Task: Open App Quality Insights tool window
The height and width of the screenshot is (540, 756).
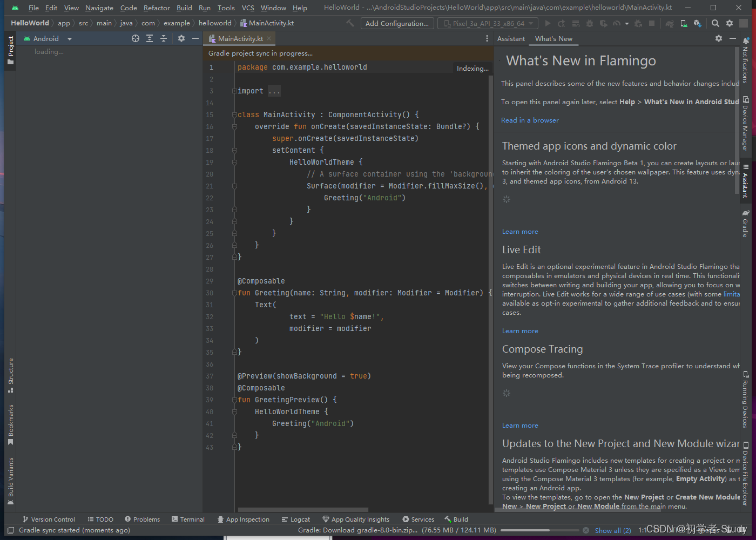Action: pyautogui.click(x=356, y=519)
